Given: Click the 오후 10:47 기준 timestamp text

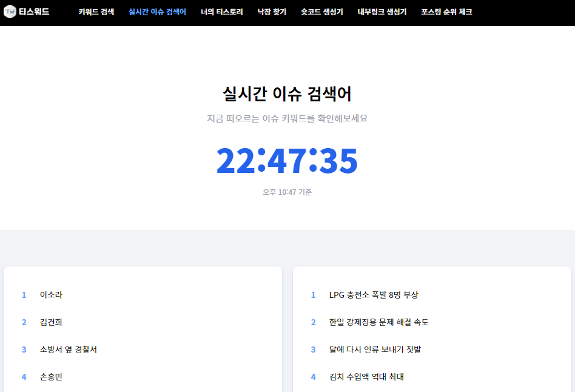Looking at the screenshot, I should pos(287,192).
